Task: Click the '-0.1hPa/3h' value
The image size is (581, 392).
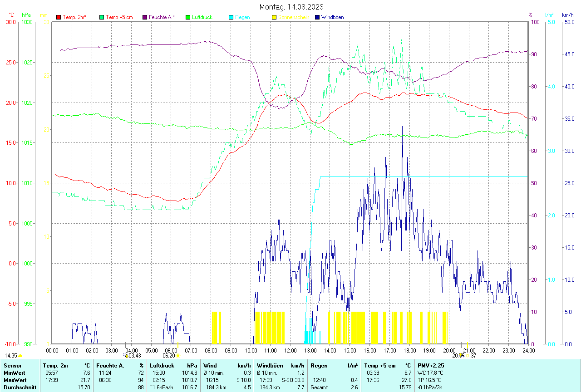Action: point(431,387)
